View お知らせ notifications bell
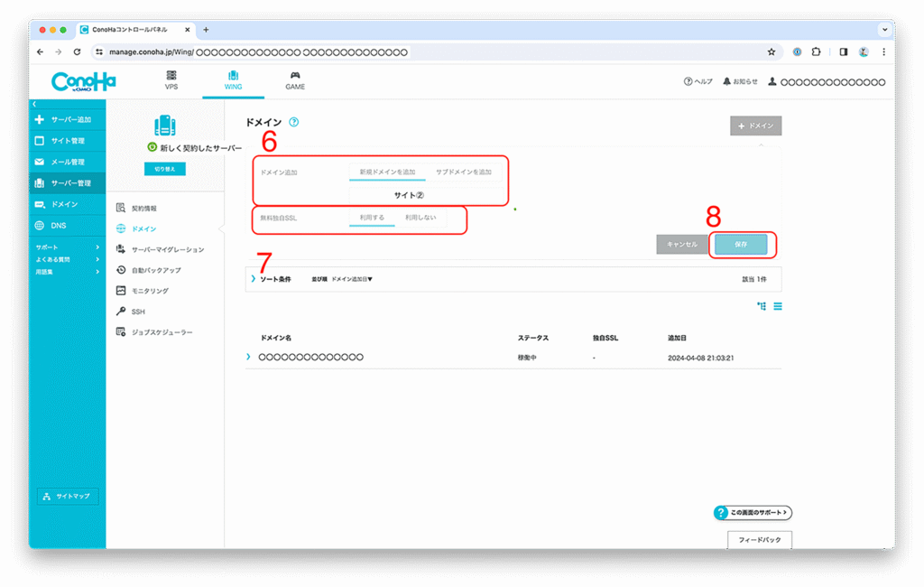The image size is (924, 587). pyautogui.click(x=740, y=81)
